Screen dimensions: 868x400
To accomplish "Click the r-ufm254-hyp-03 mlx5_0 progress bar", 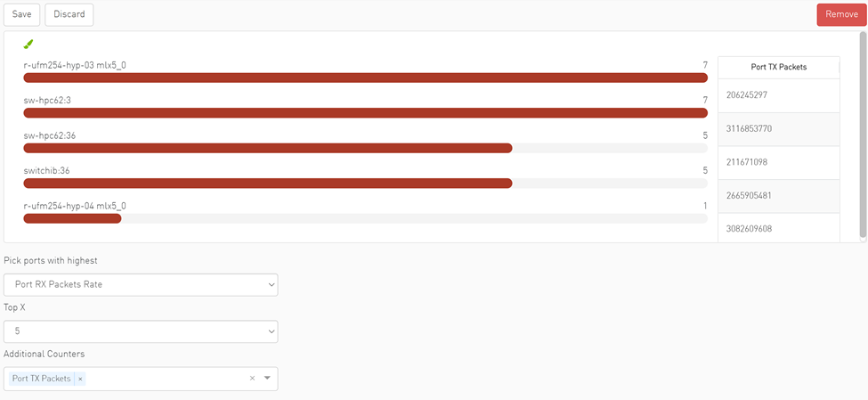I will pyautogui.click(x=365, y=78).
